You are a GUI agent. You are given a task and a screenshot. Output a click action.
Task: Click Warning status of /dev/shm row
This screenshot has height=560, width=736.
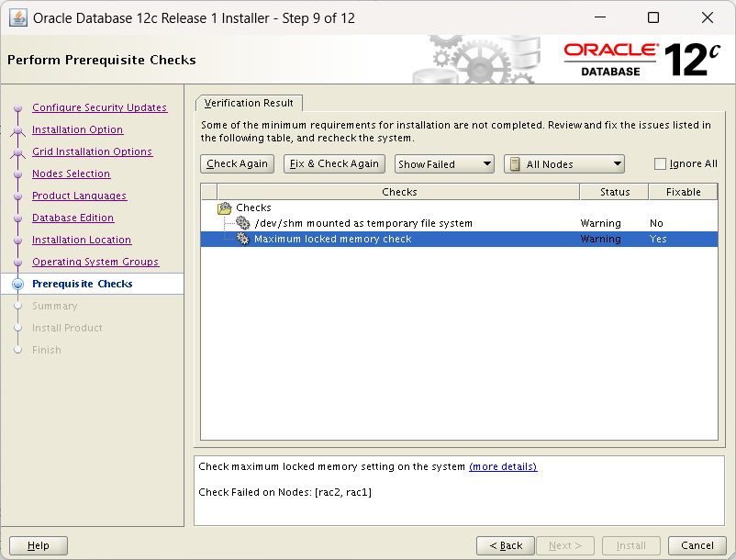[x=600, y=223]
